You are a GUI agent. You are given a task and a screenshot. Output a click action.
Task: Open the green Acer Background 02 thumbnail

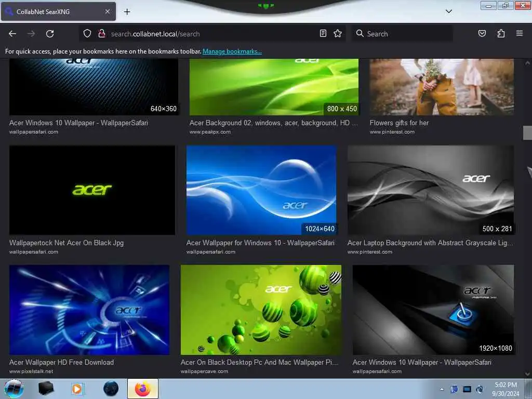pyautogui.click(x=274, y=87)
